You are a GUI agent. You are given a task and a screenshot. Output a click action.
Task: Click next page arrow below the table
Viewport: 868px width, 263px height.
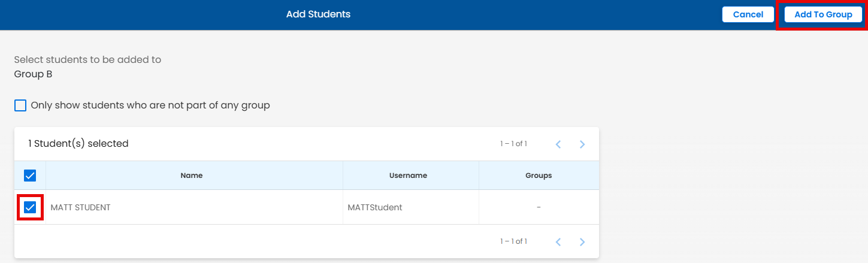582,242
